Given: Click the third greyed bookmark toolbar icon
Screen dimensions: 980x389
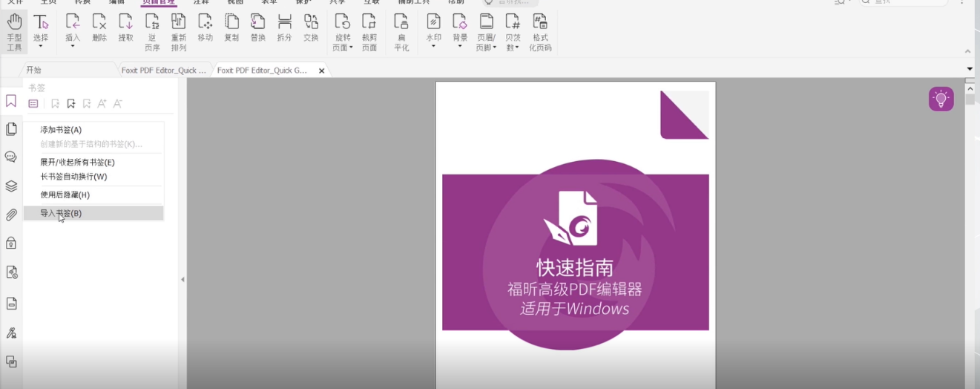Looking at the screenshot, I should 87,104.
